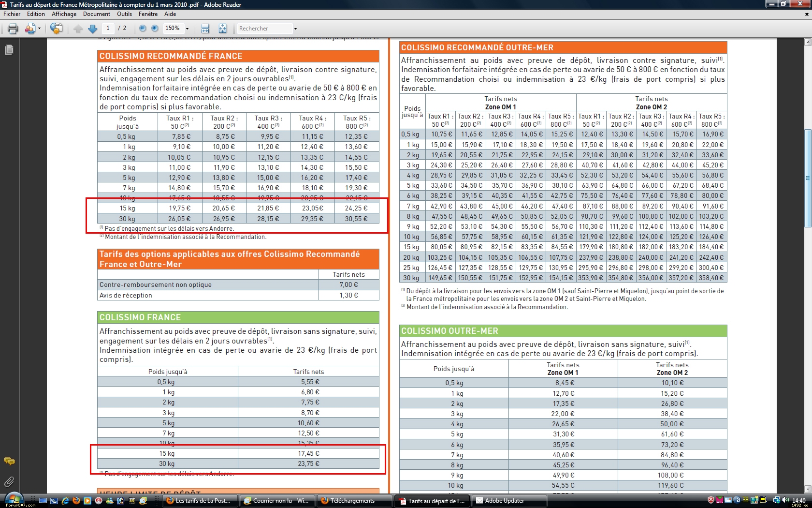
Task: Click the 1,30 € avis de réception price
Action: click(348, 295)
